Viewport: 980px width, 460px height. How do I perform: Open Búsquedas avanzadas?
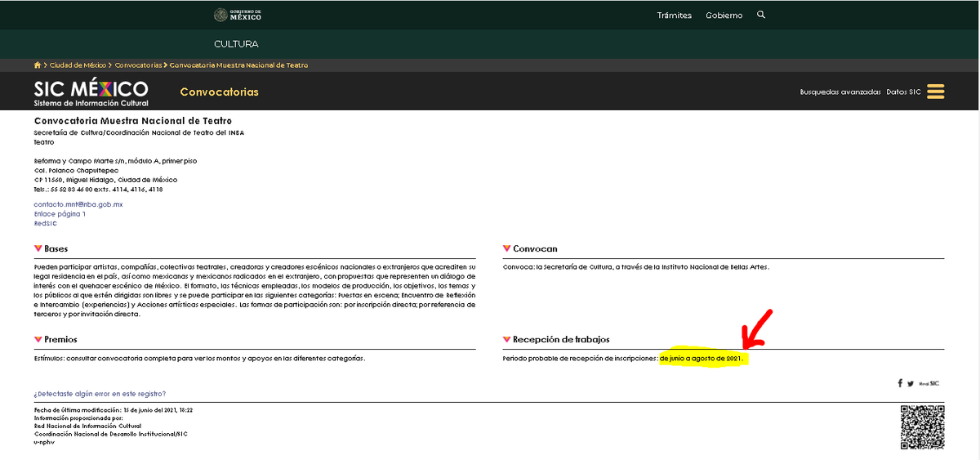840,92
